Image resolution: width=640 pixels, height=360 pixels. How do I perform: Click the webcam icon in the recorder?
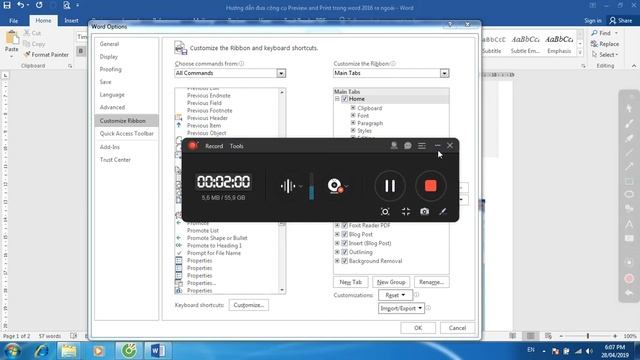coord(335,186)
